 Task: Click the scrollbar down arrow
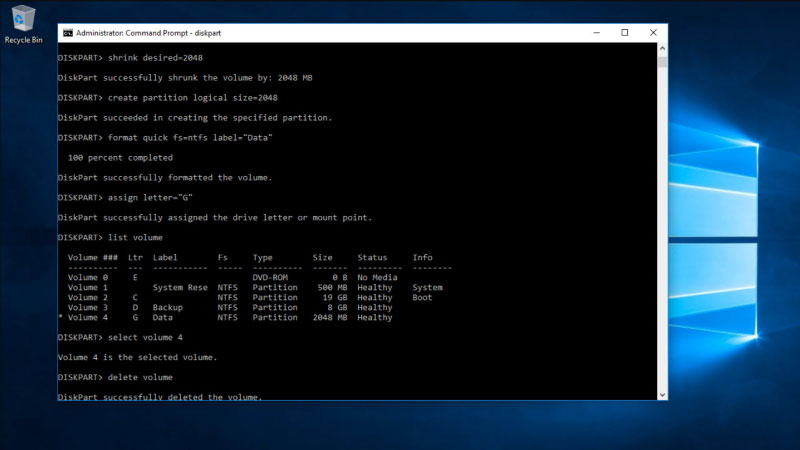click(662, 395)
